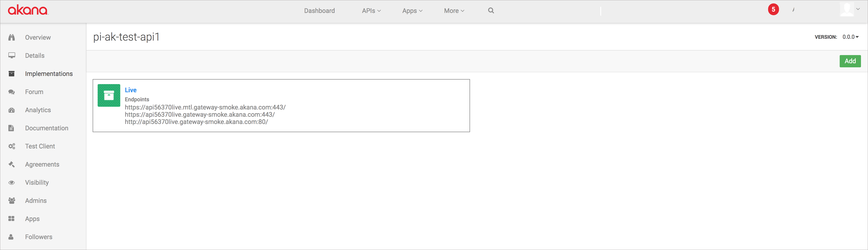The width and height of the screenshot is (868, 250).
Task: Open the red notifications badge showing 5
Action: (x=773, y=10)
